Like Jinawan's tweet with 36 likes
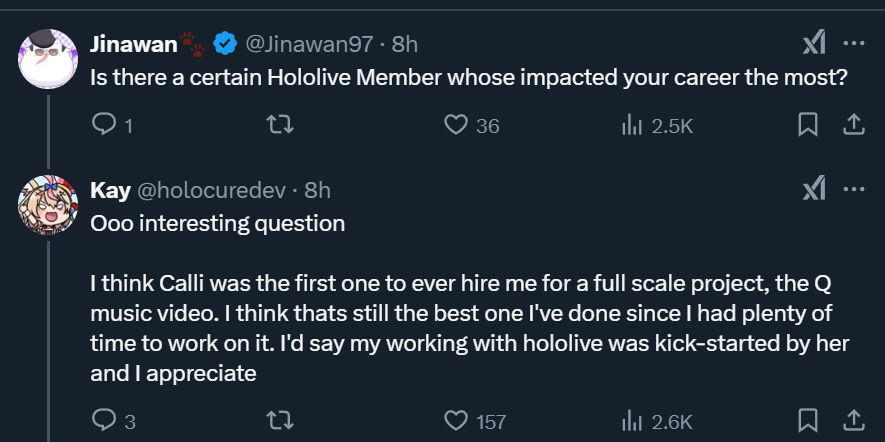 coord(456,125)
